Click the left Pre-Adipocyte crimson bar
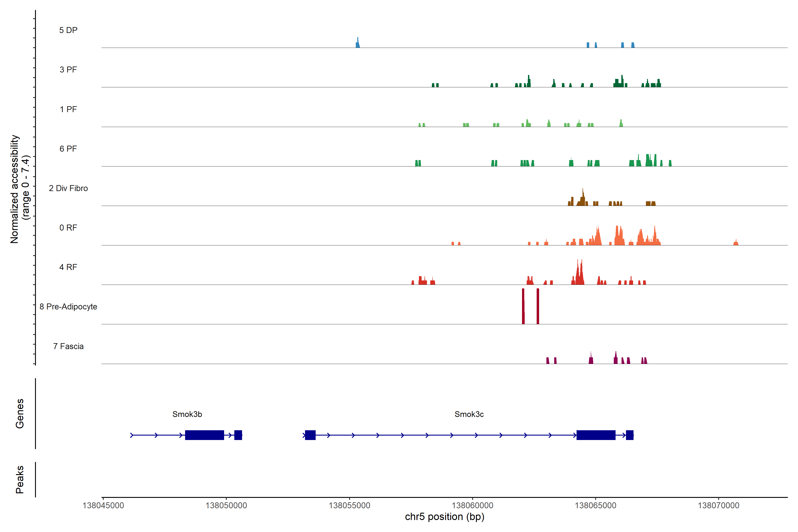This screenshot has height=532, width=798. 523,306
